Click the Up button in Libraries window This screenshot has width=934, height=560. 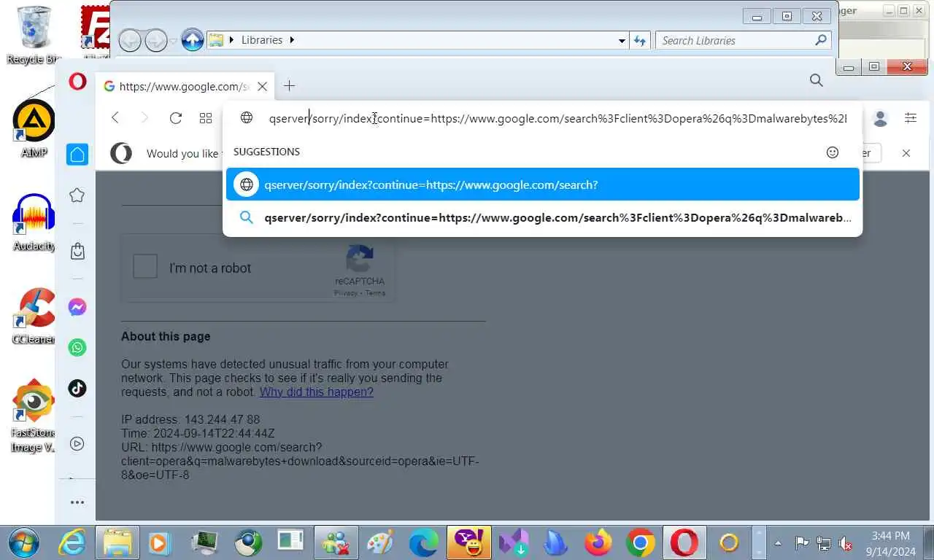point(193,40)
